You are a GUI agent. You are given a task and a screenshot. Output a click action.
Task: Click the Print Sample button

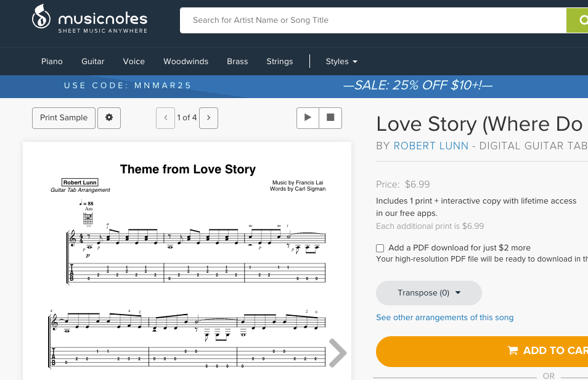coord(64,118)
